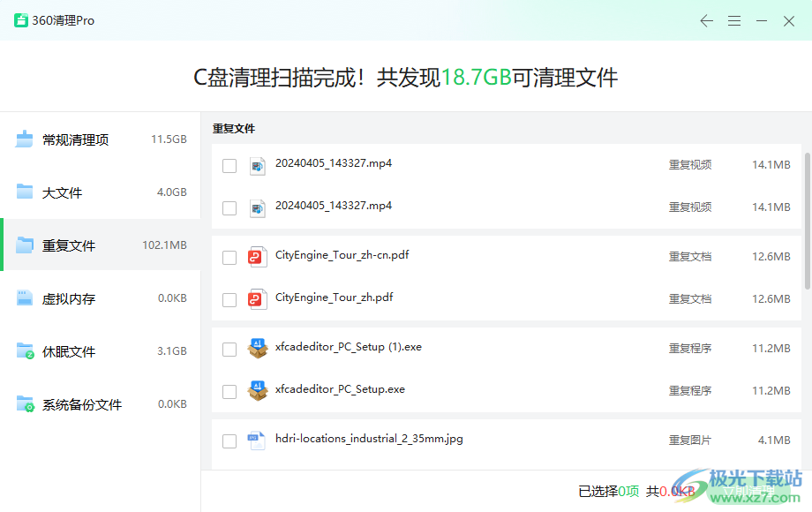Viewport: 812px width, 512px height.
Task: Tick the xfcadeditor_PC_Setup (1).exe checkbox
Action: pos(229,350)
